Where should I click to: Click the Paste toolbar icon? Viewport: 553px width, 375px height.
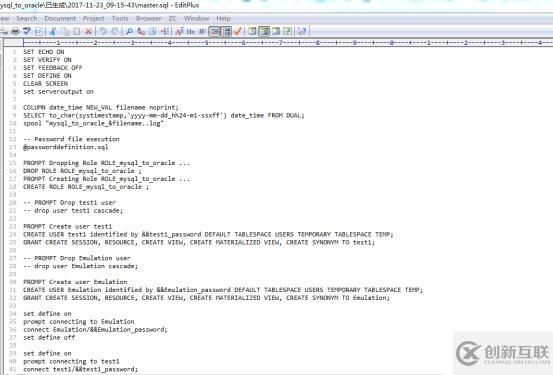tap(77, 31)
